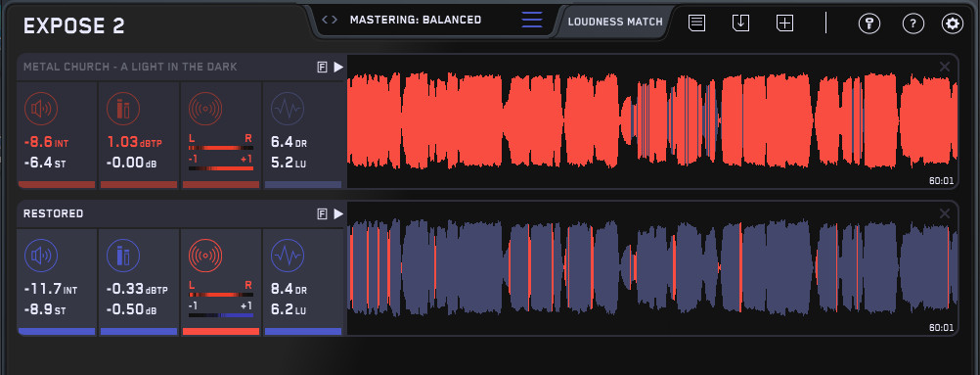This screenshot has height=375, width=980.
Task: Click the peak meter icon on Metal Church track
Action: pyautogui.click(x=123, y=109)
